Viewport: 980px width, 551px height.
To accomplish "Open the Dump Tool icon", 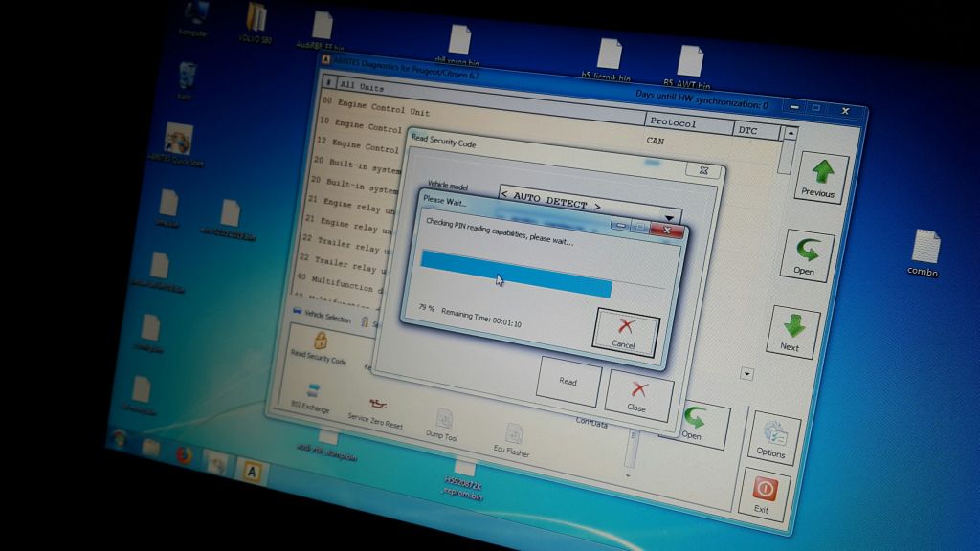I will 444,418.
